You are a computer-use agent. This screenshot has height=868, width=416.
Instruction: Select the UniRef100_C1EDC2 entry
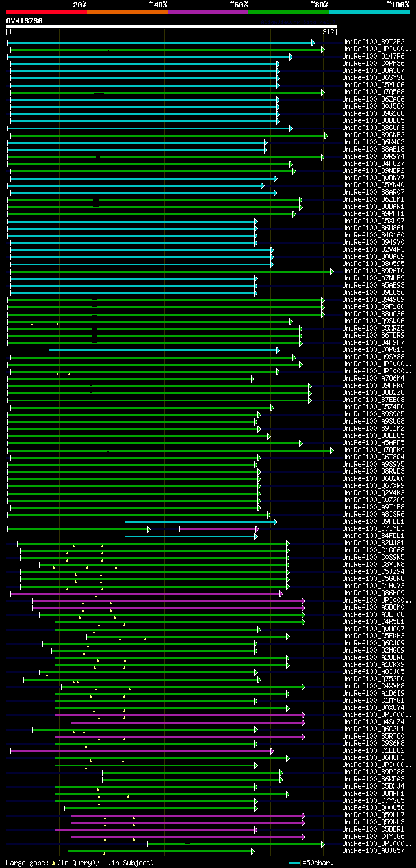[x=374, y=751]
